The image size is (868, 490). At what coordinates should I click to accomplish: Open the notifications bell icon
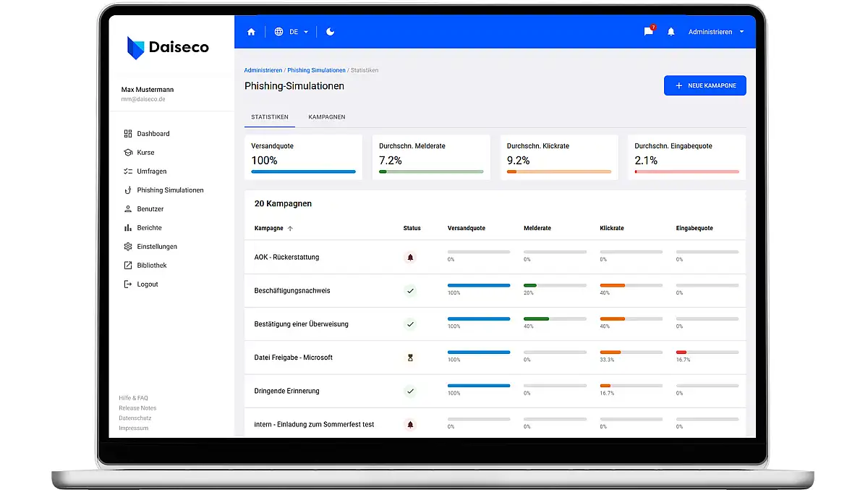(671, 32)
